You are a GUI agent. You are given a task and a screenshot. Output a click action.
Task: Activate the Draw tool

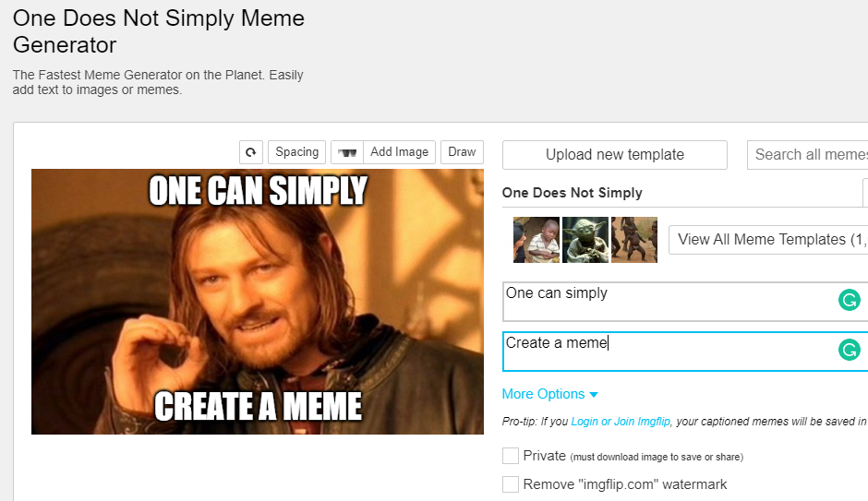(x=462, y=152)
